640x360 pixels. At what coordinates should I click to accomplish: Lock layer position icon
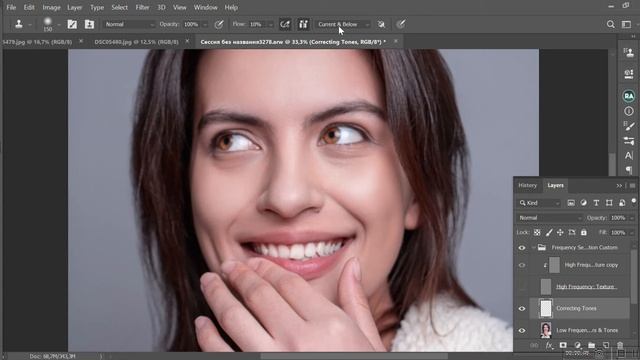pos(560,232)
